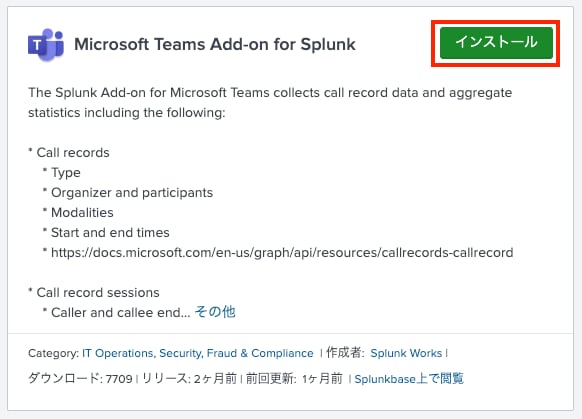Open the Splunkbase上で閲覧 link
582x419 pixels.
(409, 379)
